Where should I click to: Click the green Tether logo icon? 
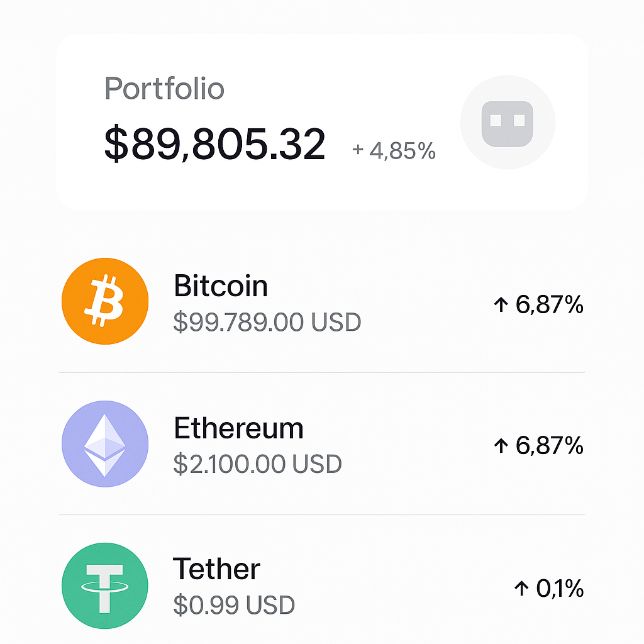pos(105,586)
